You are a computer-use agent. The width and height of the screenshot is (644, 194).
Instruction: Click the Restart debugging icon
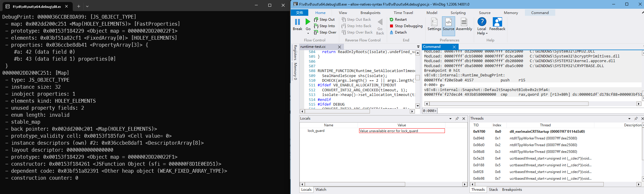(x=391, y=20)
